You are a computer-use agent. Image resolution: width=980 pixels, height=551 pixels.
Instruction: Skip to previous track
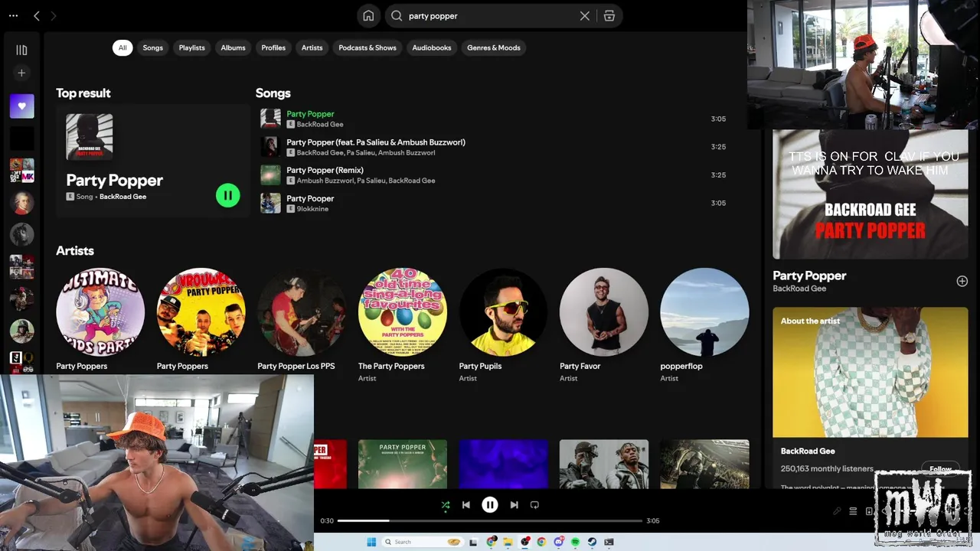coord(466,505)
